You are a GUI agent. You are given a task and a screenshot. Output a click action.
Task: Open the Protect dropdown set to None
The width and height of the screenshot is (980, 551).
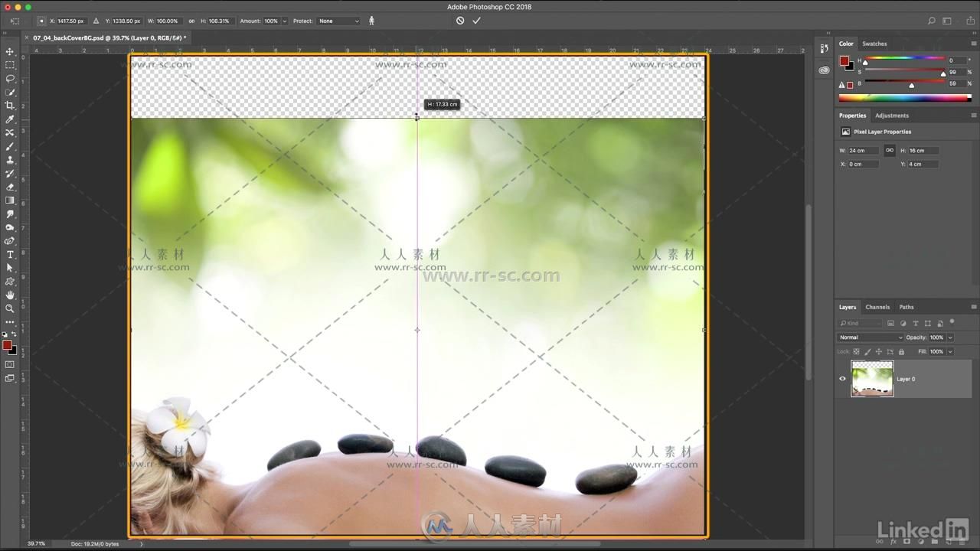point(338,21)
